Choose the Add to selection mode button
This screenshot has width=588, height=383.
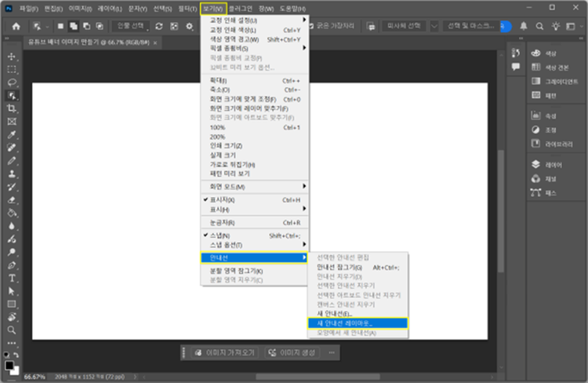[74, 26]
